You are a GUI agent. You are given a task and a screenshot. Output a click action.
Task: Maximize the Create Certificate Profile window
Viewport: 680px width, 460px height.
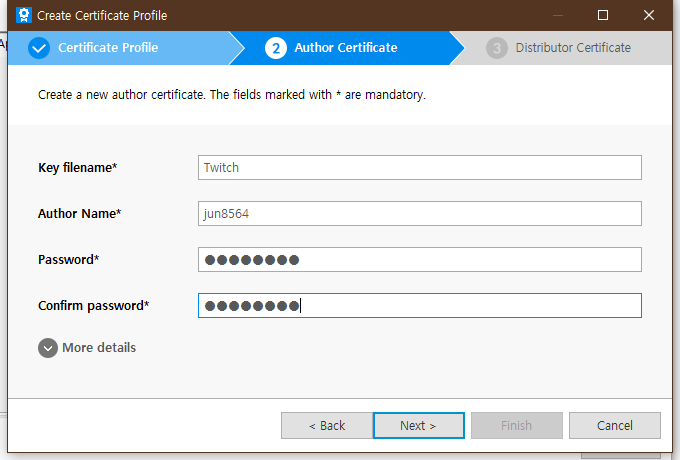point(603,15)
